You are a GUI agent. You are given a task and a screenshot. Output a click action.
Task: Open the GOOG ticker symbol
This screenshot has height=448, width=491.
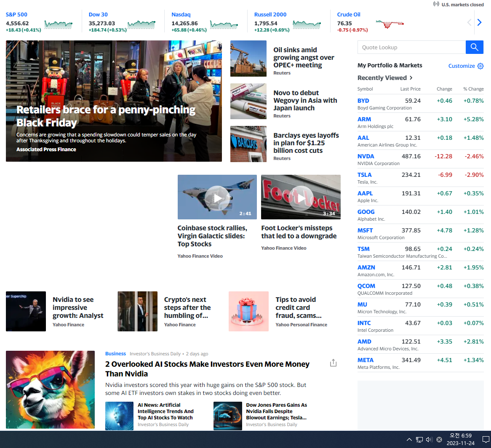pos(366,212)
